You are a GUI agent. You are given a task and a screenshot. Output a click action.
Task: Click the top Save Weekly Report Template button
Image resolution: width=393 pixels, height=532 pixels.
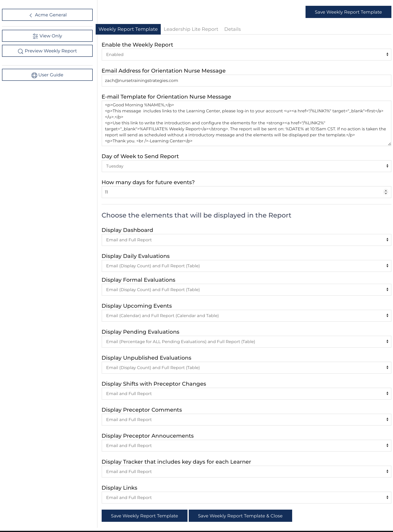click(x=348, y=12)
